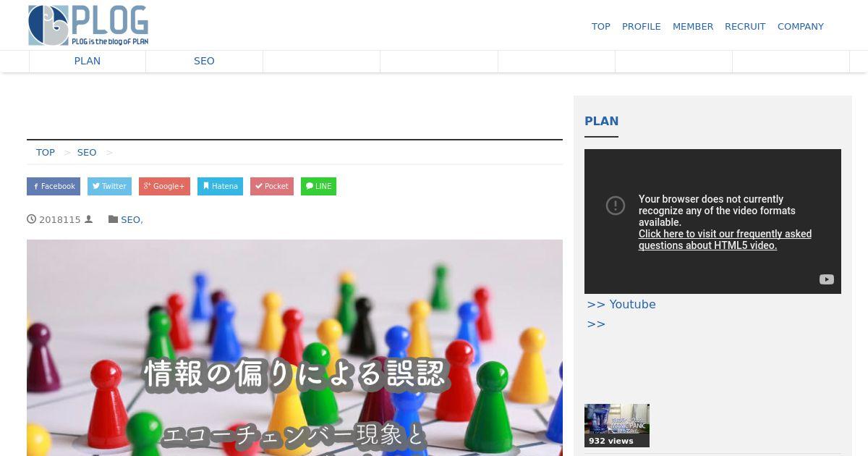Save the article to Pocket
This screenshot has height=456, width=868.
point(272,186)
